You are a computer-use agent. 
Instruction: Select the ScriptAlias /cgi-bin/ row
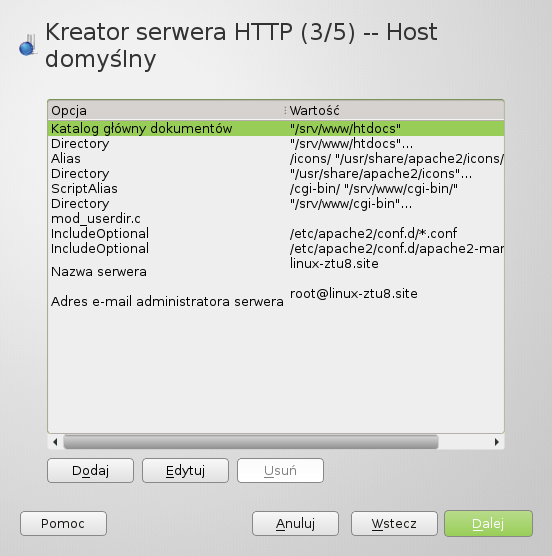[276, 189]
